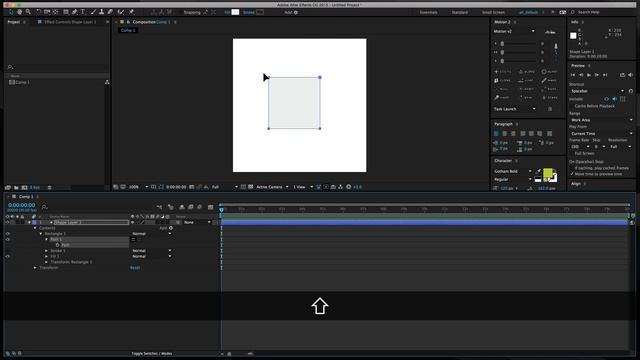This screenshot has height=360, width=640.
Task: Click the timeline timecode 0:00:00:00
Action: tap(22, 205)
